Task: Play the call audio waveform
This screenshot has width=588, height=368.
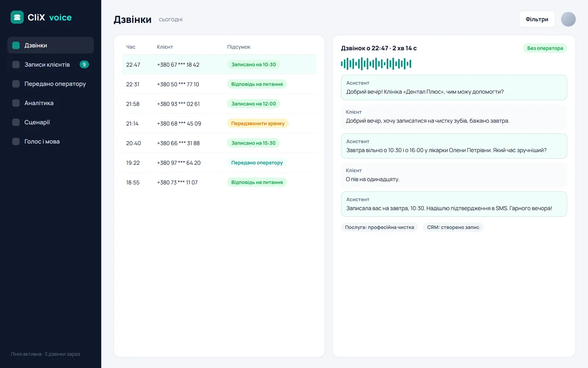Action: point(376,64)
